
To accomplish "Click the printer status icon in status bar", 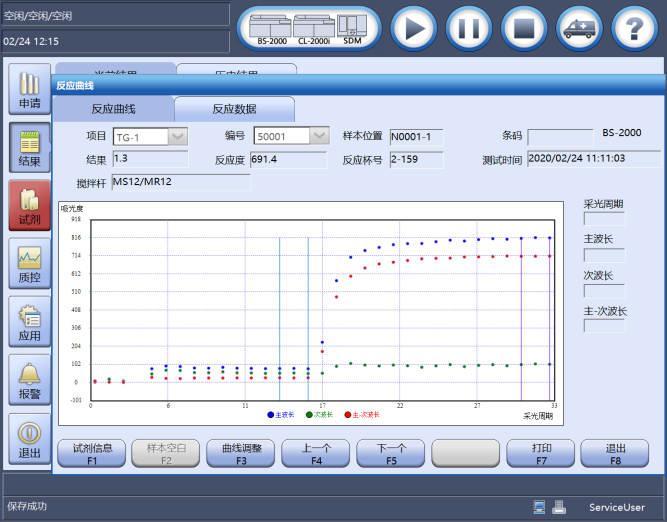I will click(559, 507).
